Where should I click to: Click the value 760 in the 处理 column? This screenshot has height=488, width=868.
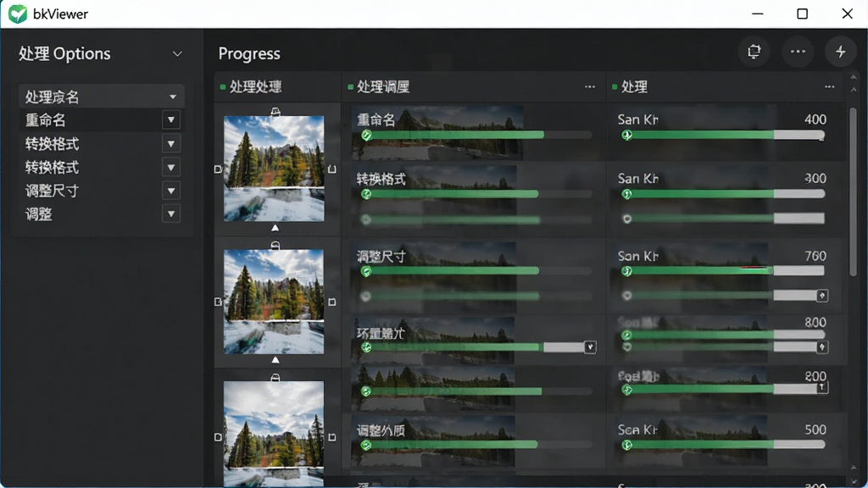coord(815,256)
